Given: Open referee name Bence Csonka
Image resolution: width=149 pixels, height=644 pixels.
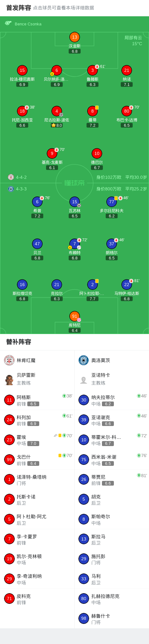Looking at the screenshot, I should 28,24.
